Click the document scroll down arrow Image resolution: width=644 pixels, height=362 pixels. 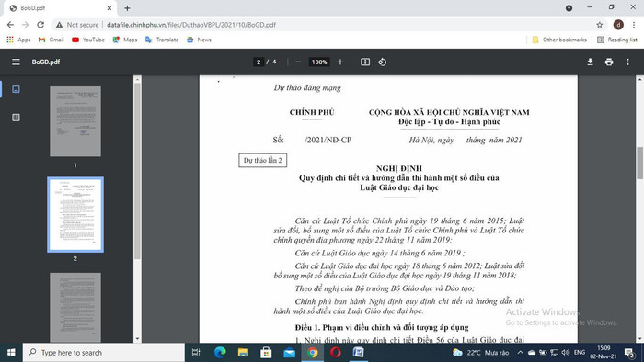point(640,339)
